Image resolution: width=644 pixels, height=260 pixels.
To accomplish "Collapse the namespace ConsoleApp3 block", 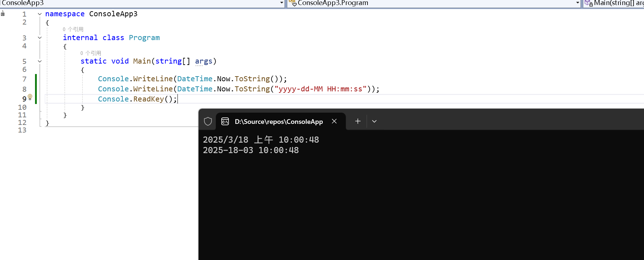I will click(40, 14).
